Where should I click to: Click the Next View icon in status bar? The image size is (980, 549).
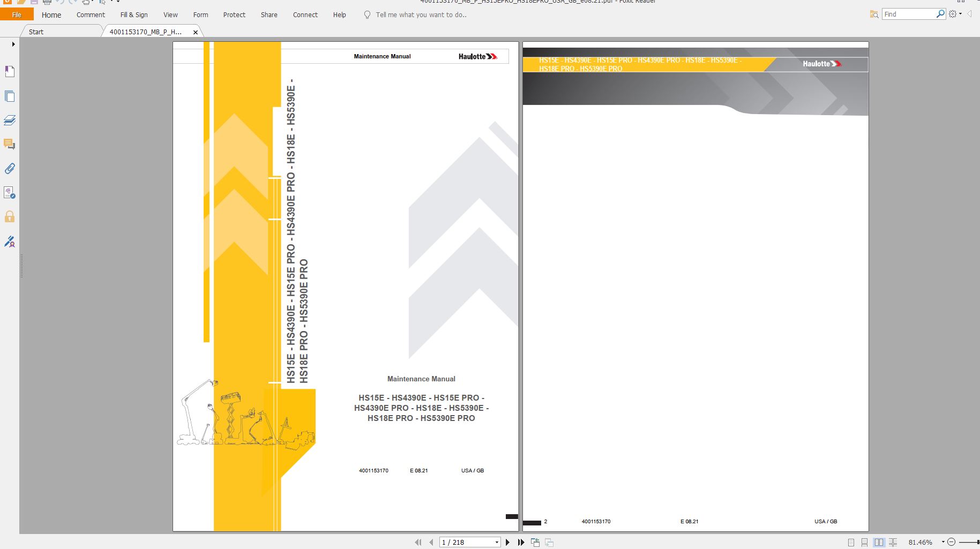pyautogui.click(x=549, y=542)
